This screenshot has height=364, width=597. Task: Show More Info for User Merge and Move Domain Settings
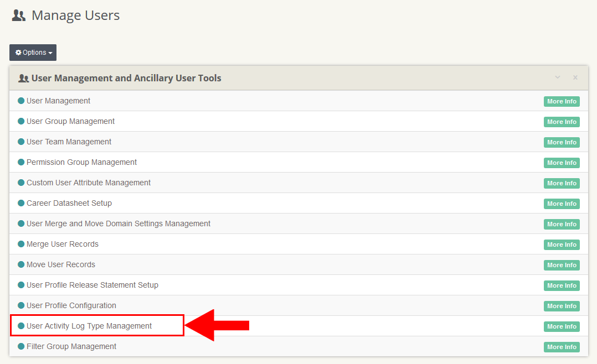click(x=562, y=224)
